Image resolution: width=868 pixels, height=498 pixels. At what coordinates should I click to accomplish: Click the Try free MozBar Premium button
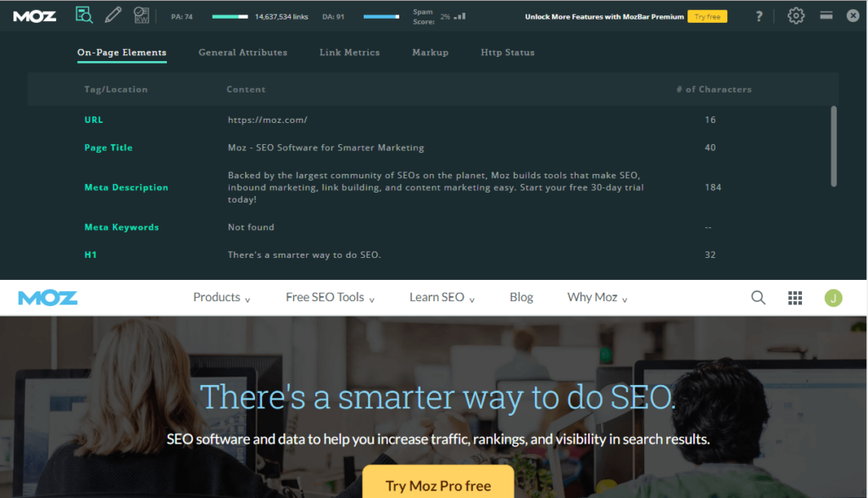[707, 15]
